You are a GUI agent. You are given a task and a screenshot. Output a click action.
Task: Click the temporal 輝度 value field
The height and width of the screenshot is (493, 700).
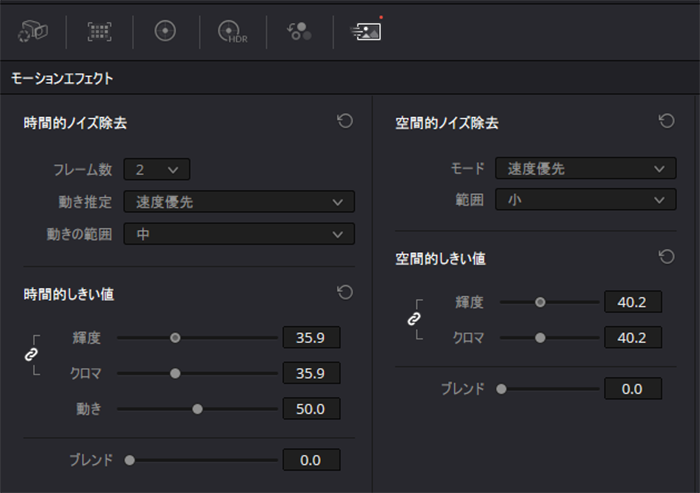pos(312,338)
